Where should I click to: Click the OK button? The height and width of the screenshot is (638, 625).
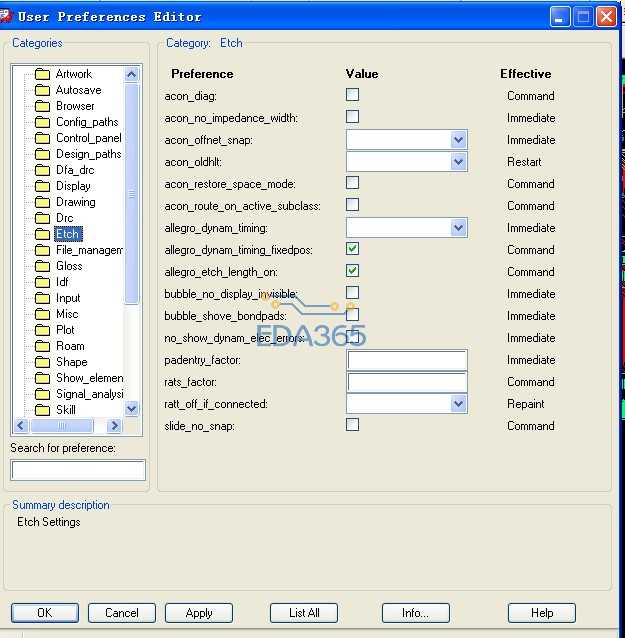click(x=45, y=613)
